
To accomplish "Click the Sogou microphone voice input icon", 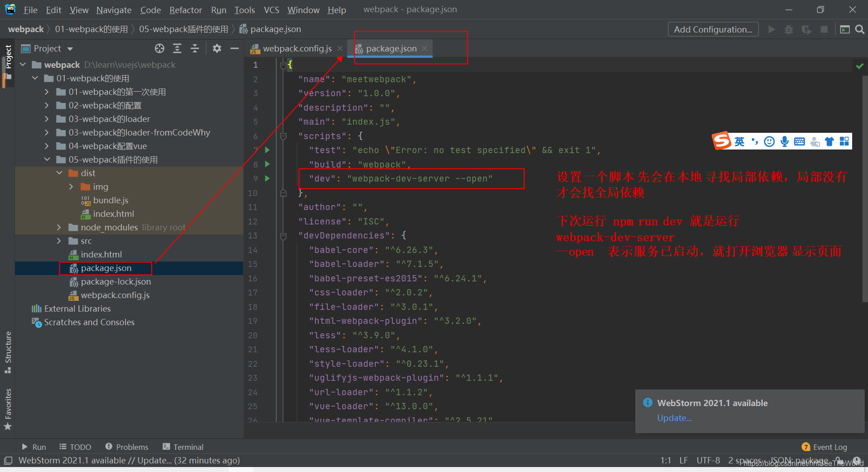I will click(x=784, y=141).
